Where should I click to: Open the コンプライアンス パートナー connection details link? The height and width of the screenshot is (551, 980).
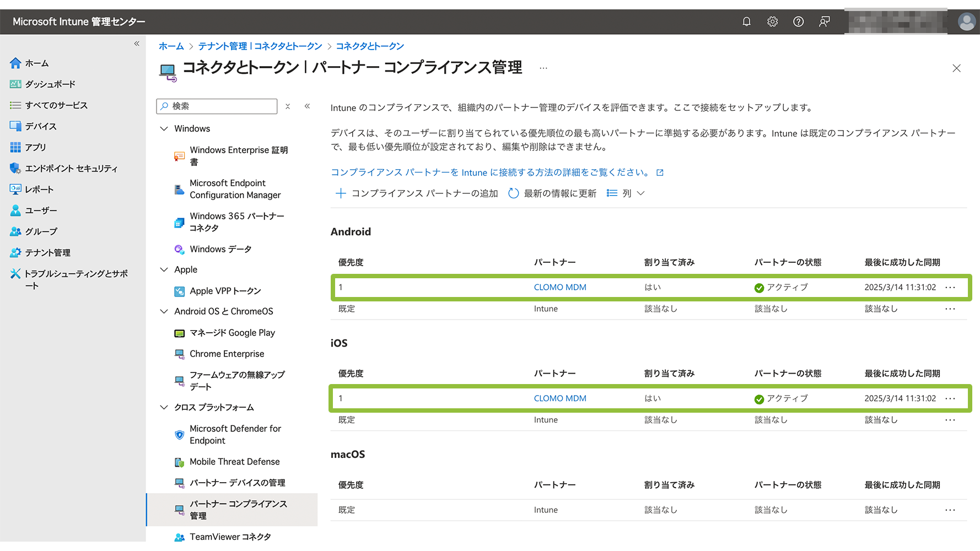click(497, 172)
